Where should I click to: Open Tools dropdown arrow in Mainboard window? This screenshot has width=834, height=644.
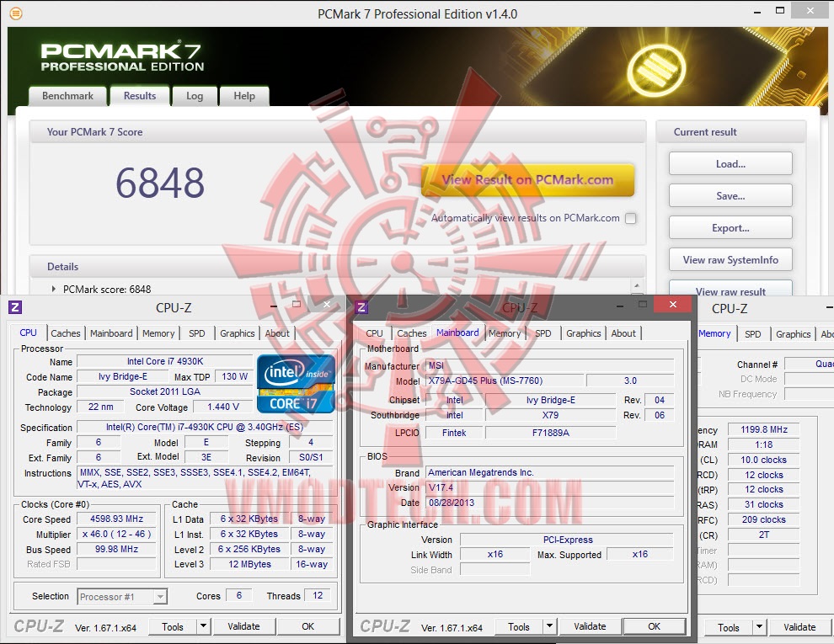(x=550, y=626)
